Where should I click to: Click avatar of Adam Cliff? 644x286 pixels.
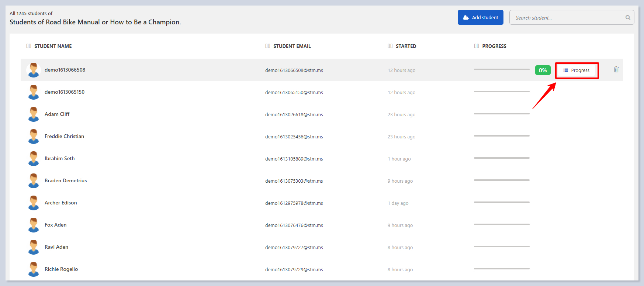34,114
